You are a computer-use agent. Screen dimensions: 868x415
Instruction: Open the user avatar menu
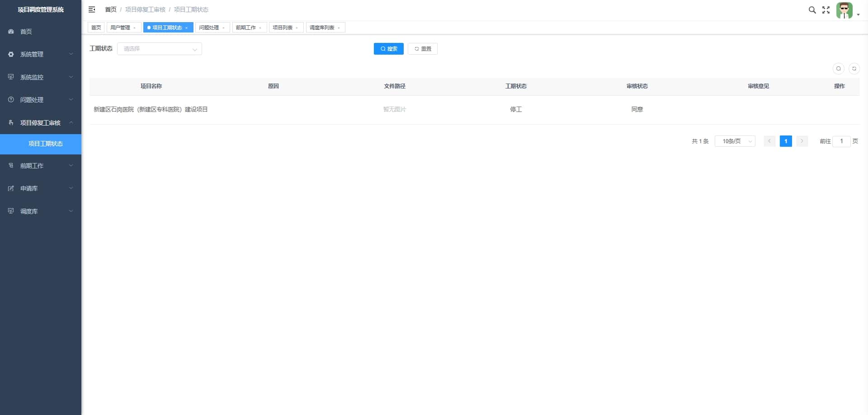(844, 10)
